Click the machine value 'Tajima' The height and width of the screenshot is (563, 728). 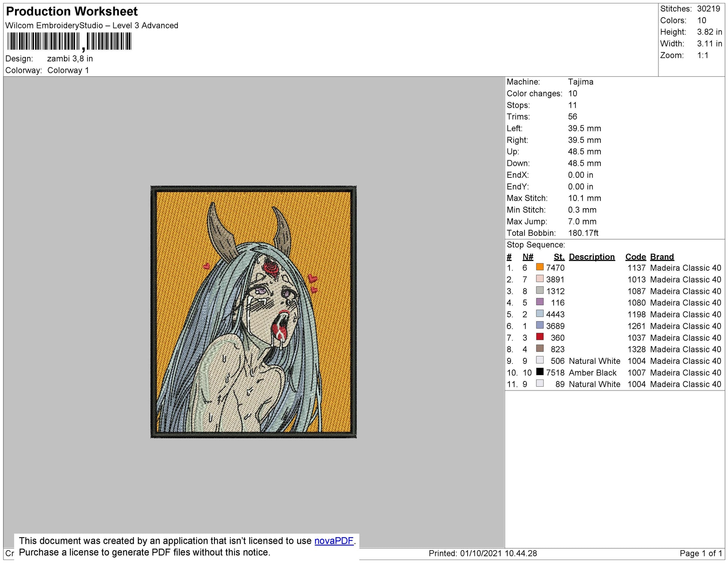pos(580,82)
